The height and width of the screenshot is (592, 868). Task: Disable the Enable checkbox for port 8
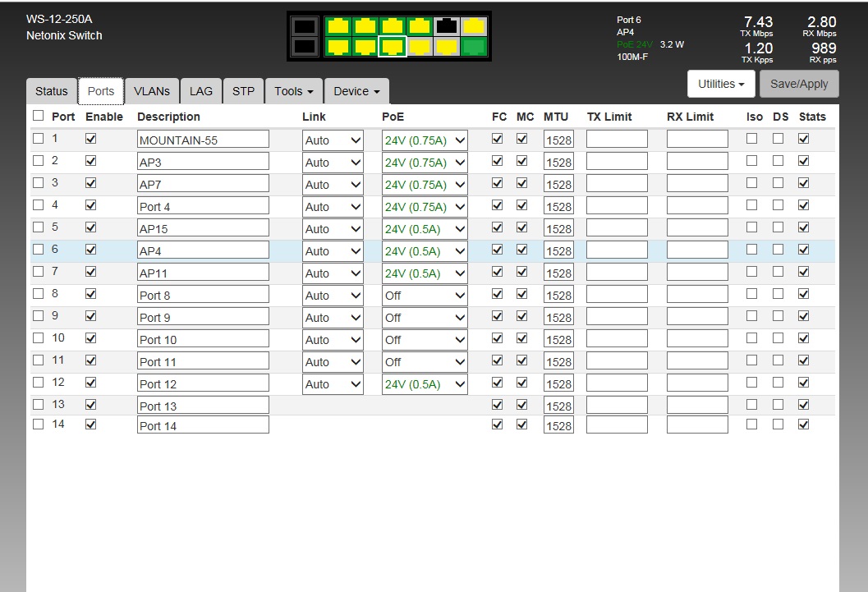tap(91, 294)
